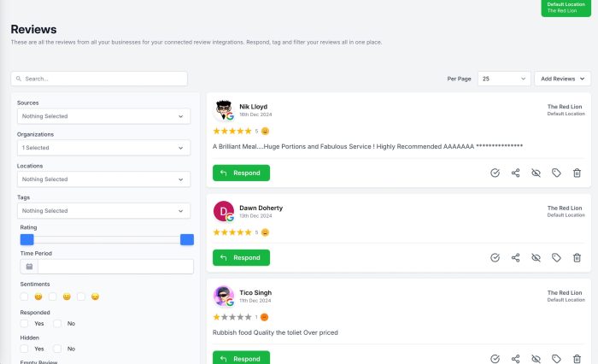Delete Nik Lloyd's review

pyautogui.click(x=577, y=173)
